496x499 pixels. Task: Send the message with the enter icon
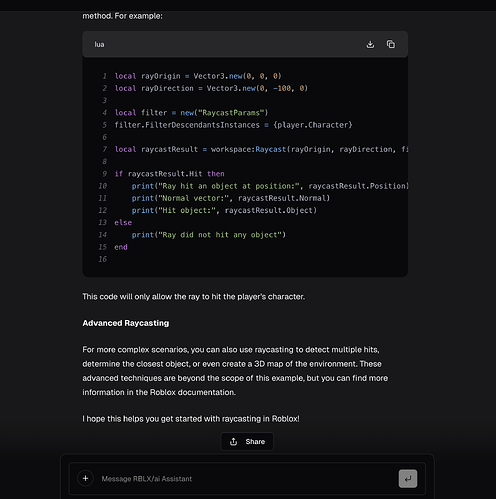[408, 479]
